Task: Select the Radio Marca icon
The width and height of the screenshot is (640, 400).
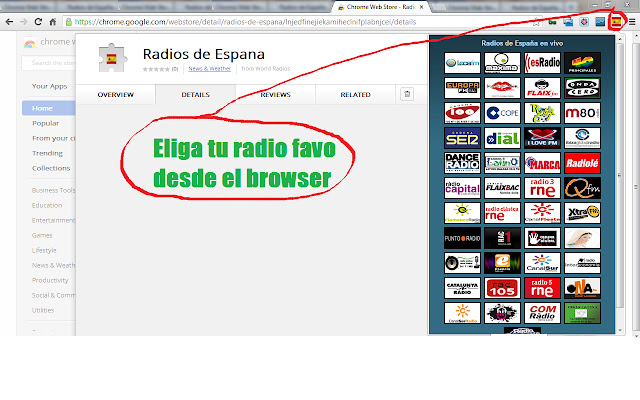Action: pyautogui.click(x=542, y=163)
